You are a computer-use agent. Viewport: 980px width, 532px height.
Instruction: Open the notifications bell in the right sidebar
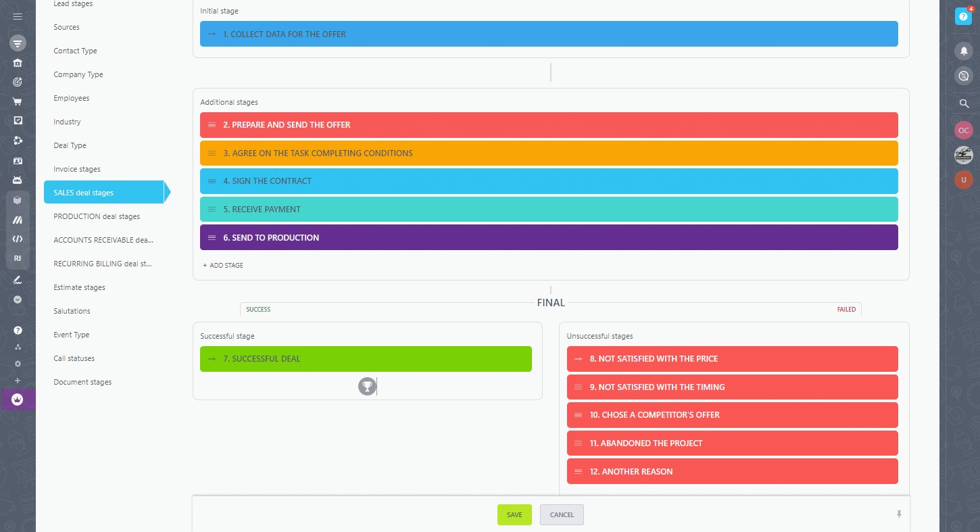tap(963, 51)
